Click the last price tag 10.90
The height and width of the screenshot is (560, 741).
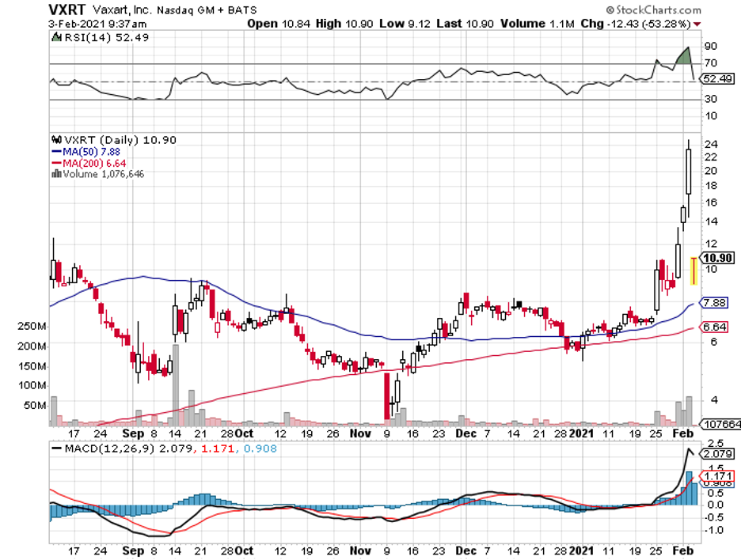[x=717, y=258]
